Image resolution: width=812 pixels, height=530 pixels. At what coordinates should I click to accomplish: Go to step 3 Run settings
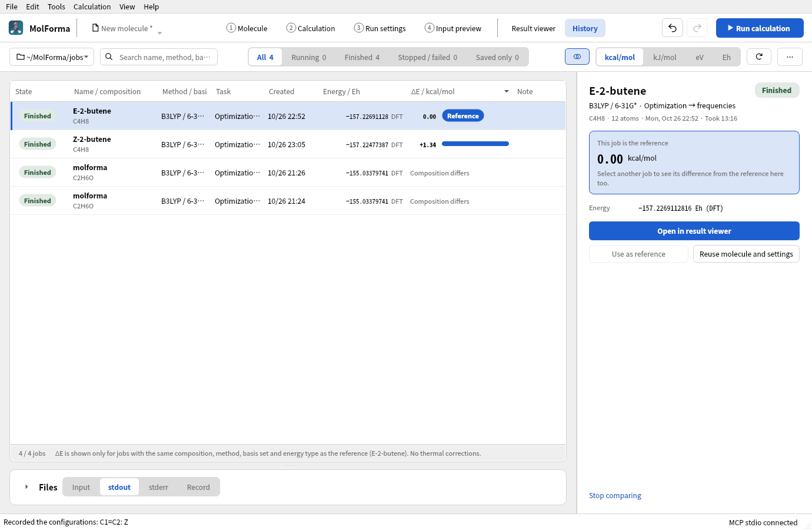tap(380, 28)
